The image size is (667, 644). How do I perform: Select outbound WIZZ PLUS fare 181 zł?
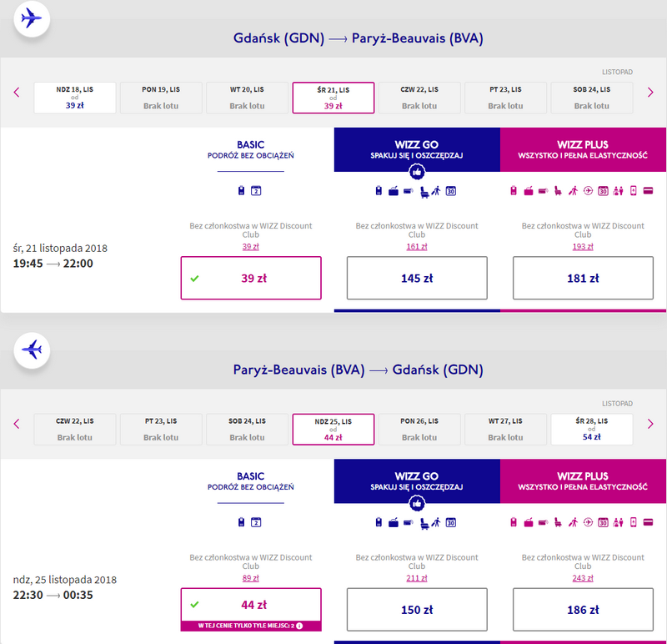click(583, 278)
